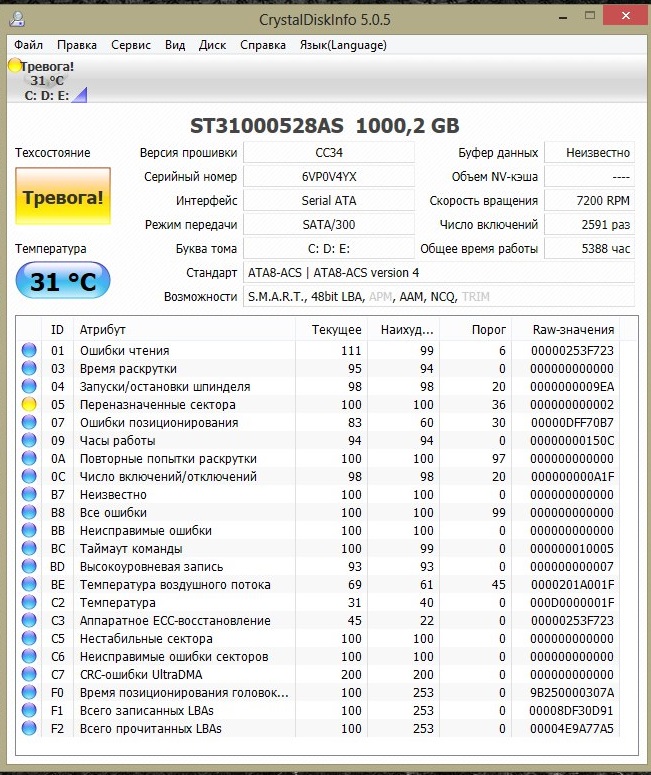
Task: Open the Файл menu
Action: click(x=28, y=45)
